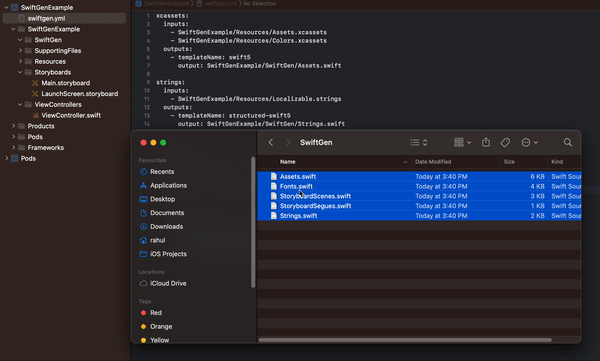Expand the Frameworks group

point(13,147)
